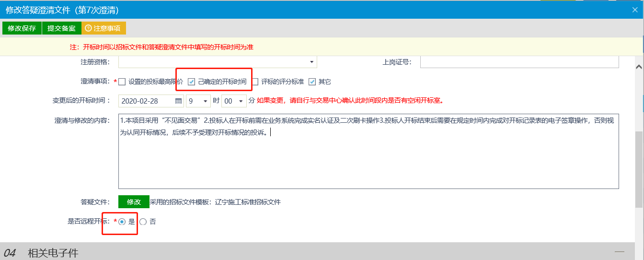This screenshot has height=260, width=644.
Task: Click the 上岗证号 input field
Action: tap(519, 62)
